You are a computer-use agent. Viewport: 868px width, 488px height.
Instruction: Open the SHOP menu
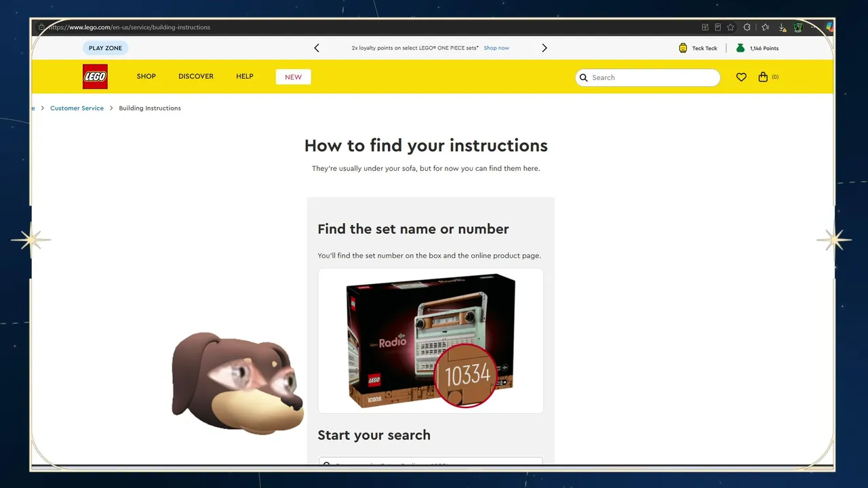click(146, 77)
